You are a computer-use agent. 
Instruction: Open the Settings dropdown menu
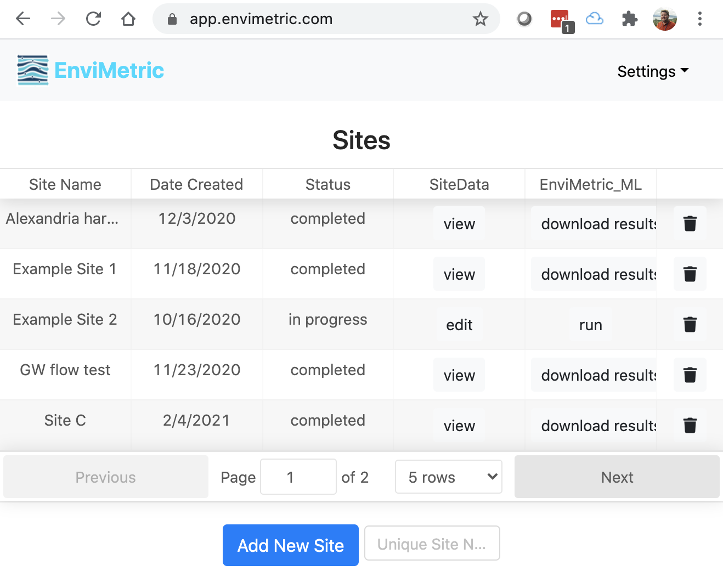coord(653,71)
